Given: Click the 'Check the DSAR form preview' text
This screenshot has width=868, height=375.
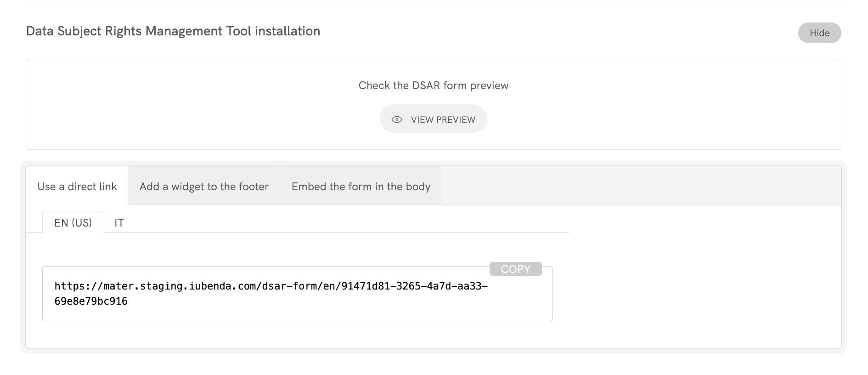Looking at the screenshot, I should 433,85.
